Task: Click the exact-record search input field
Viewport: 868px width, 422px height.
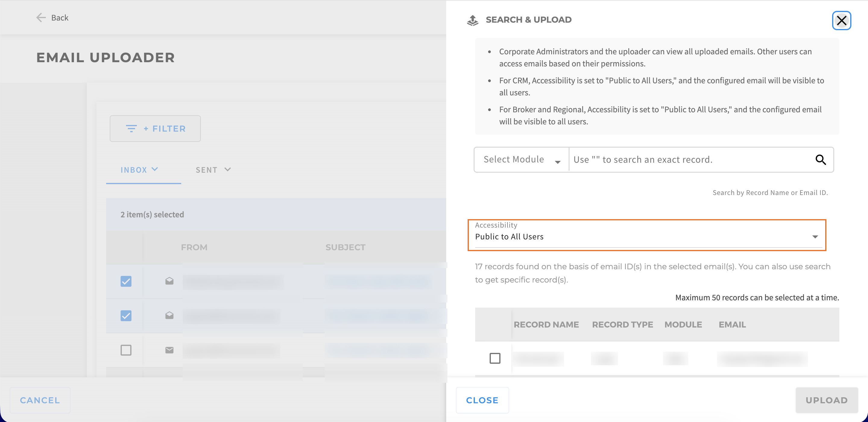Action: pyautogui.click(x=691, y=160)
